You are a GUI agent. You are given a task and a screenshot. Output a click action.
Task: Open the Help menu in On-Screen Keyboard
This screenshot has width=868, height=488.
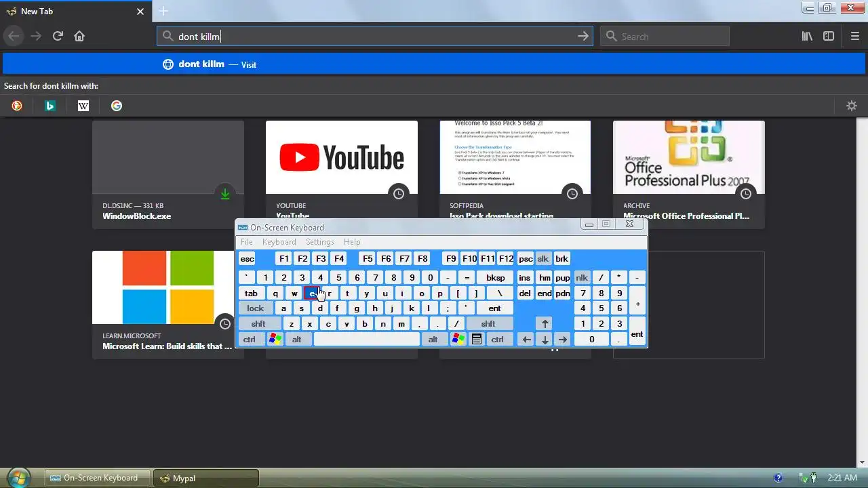pyautogui.click(x=352, y=242)
